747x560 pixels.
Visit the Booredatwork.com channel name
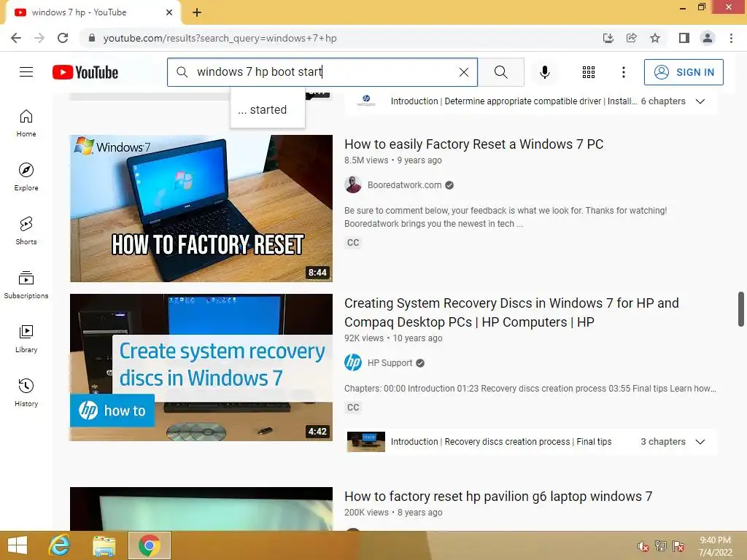[x=404, y=184]
